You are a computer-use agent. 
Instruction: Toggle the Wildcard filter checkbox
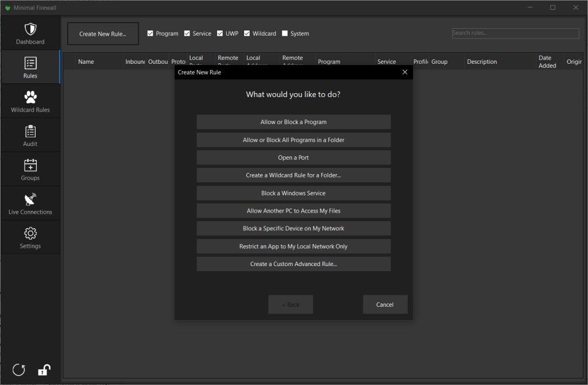[x=247, y=33]
